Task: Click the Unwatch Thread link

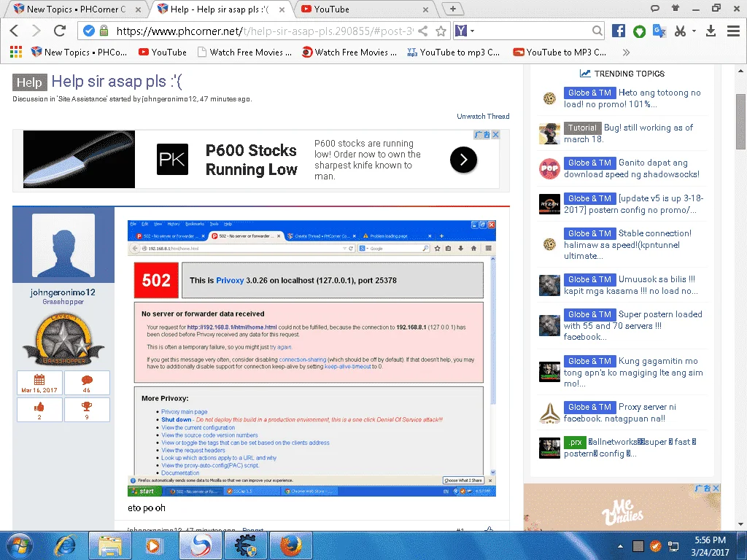Action: [x=483, y=116]
